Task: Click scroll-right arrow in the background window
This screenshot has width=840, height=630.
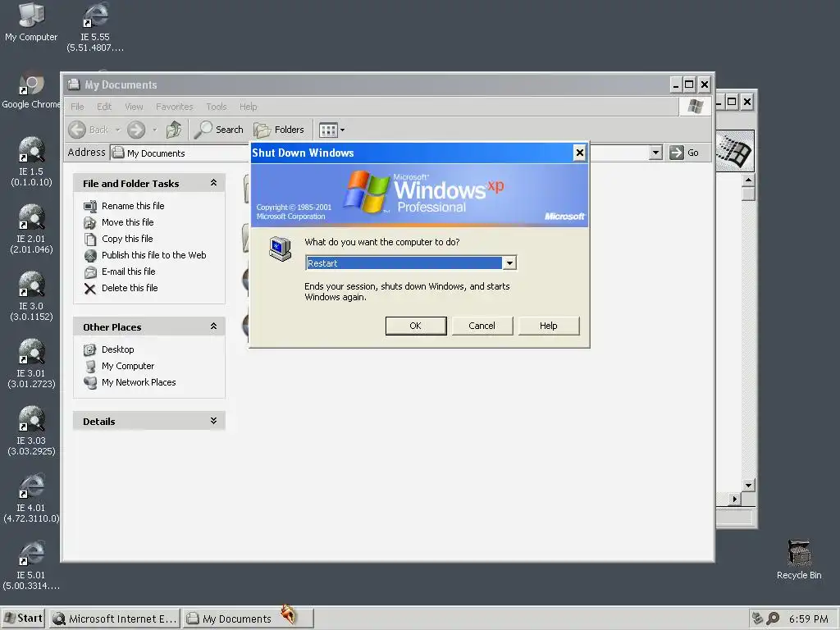Action: coord(735,500)
